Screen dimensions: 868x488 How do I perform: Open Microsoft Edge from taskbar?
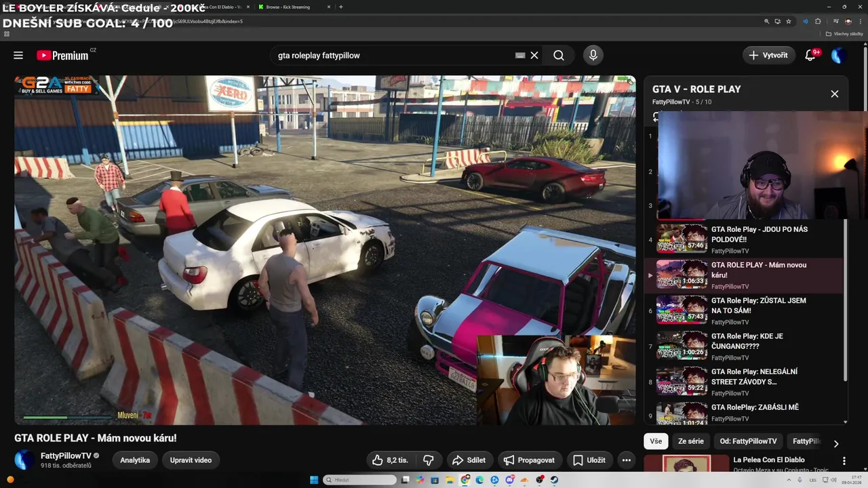(x=479, y=480)
